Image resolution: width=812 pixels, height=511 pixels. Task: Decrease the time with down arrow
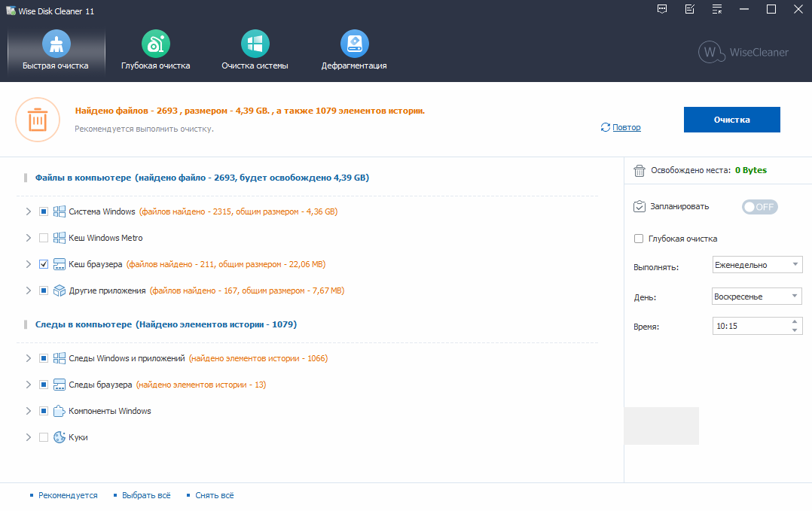[795, 330]
